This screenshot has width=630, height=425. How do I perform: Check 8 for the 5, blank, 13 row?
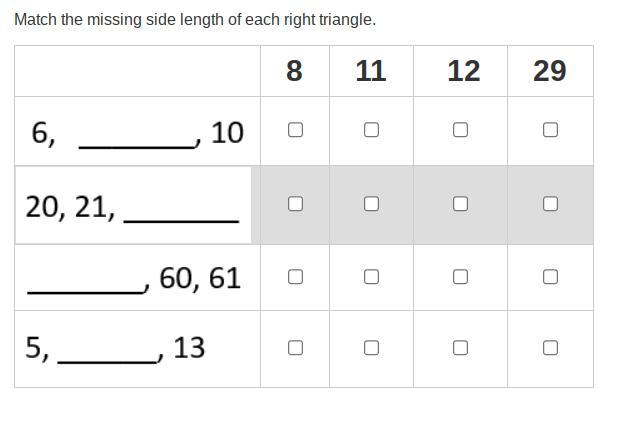295,348
